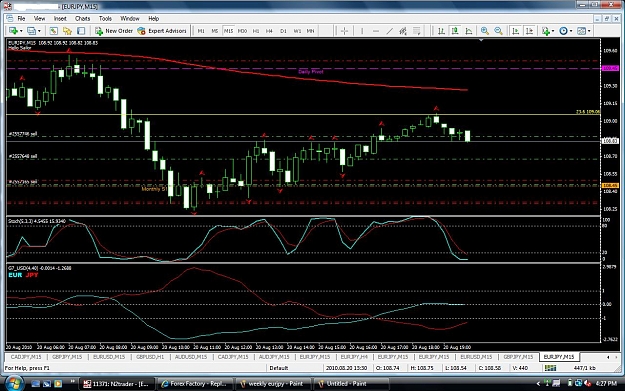Viewport: 625px width, 391px height.
Task: Switch to Untitled Paint taskbar window
Action: [x=350, y=384]
